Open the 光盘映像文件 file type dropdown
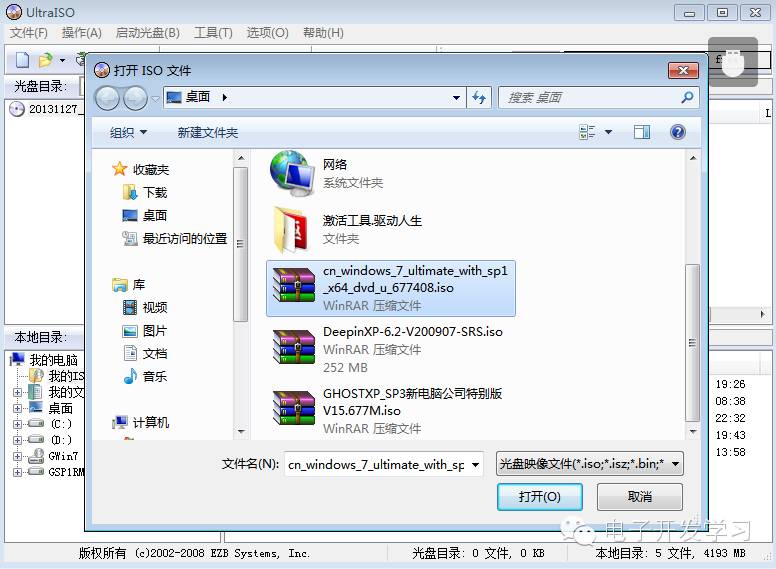This screenshot has height=569, width=776. [x=589, y=464]
